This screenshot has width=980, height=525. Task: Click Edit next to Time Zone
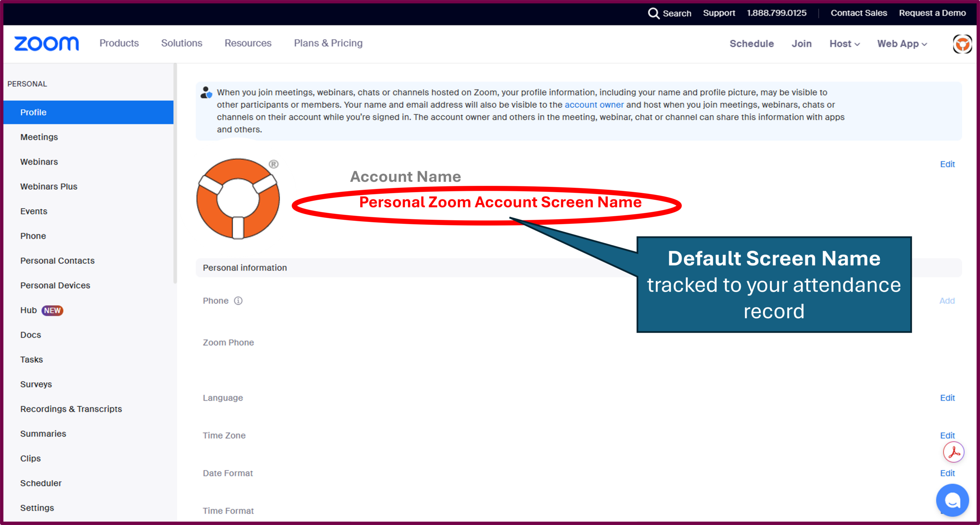click(947, 435)
